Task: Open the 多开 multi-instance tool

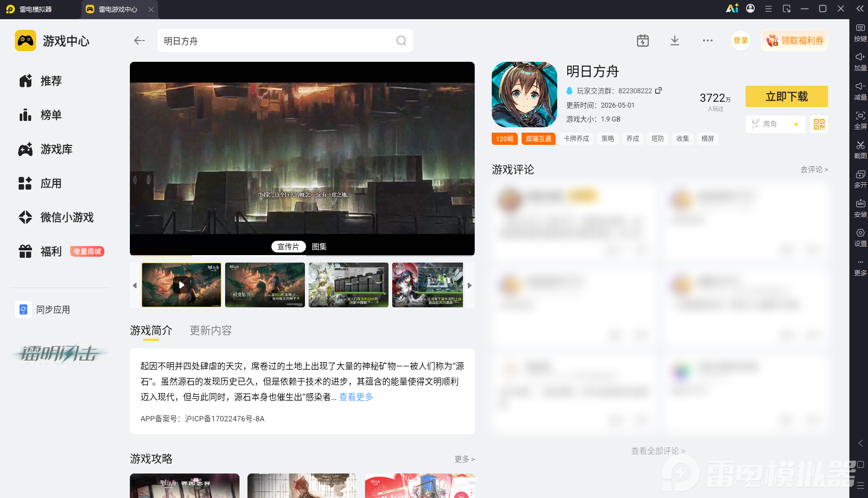Action: 860,179
